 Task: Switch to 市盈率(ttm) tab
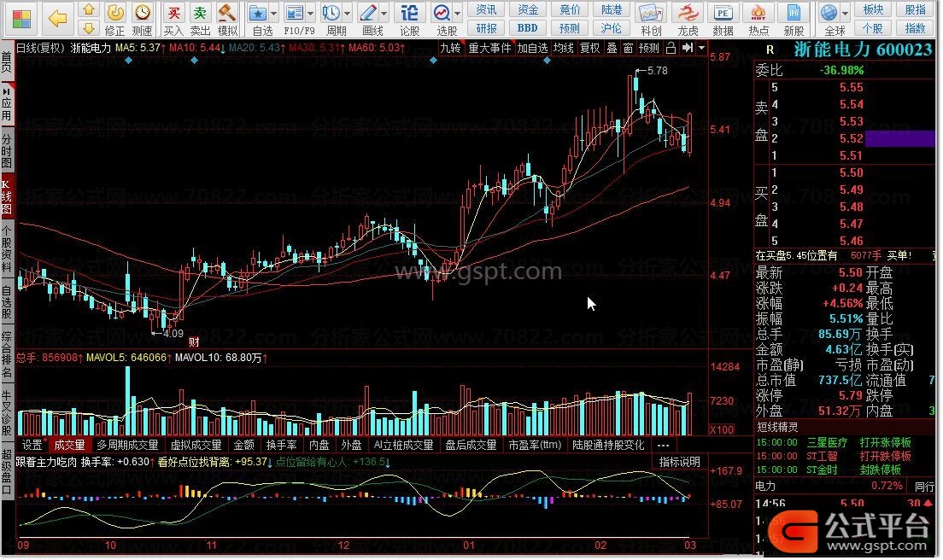click(x=535, y=446)
